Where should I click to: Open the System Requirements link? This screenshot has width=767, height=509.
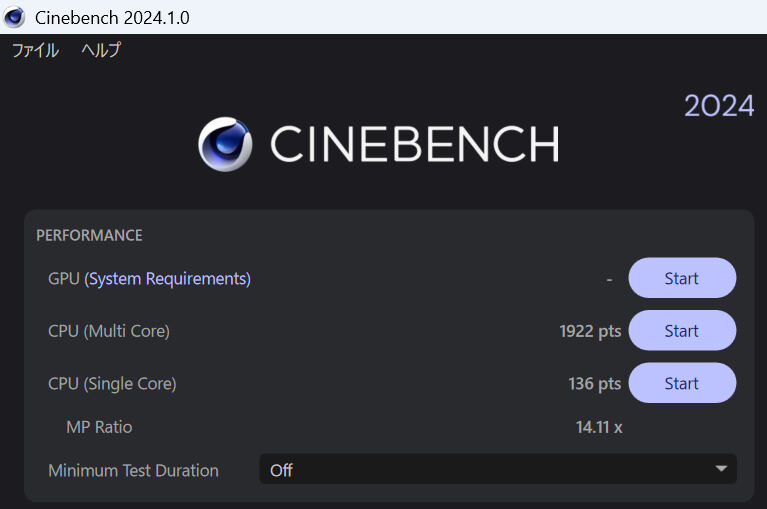coord(167,279)
